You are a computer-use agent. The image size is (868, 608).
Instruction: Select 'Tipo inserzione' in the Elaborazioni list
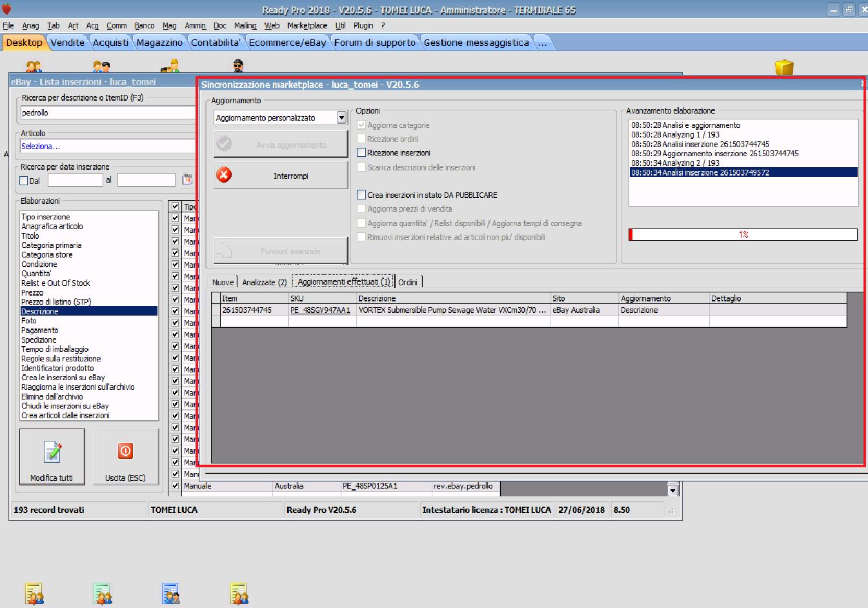coord(46,217)
